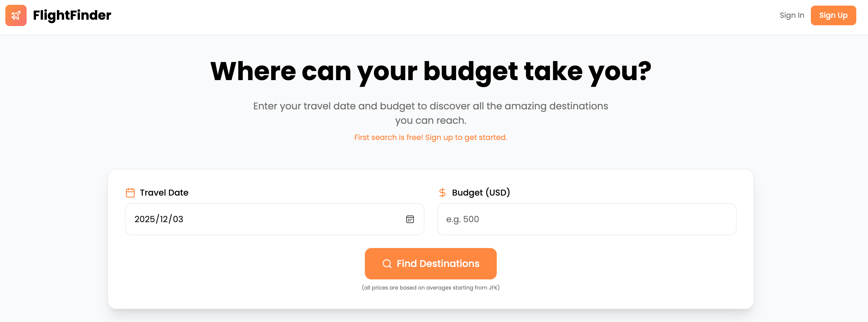Click the JFK pricing disclaimer note
This screenshot has width=868, height=322.
(x=430, y=288)
